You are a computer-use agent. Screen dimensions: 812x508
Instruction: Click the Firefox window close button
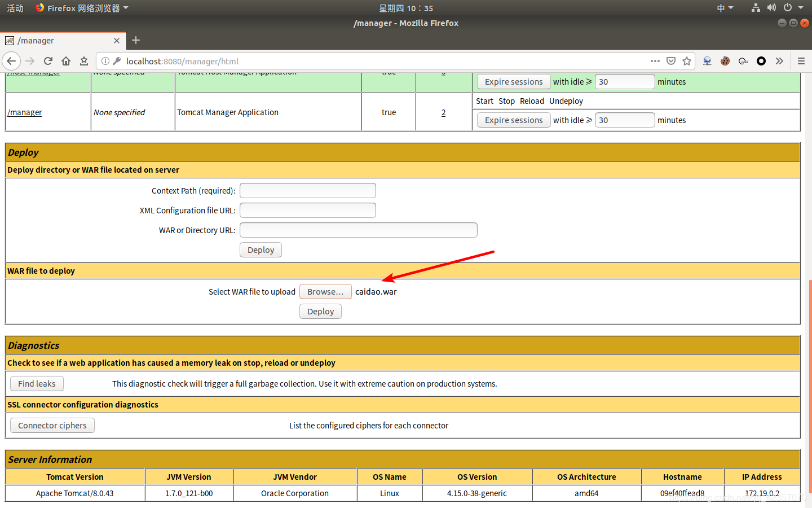point(805,23)
